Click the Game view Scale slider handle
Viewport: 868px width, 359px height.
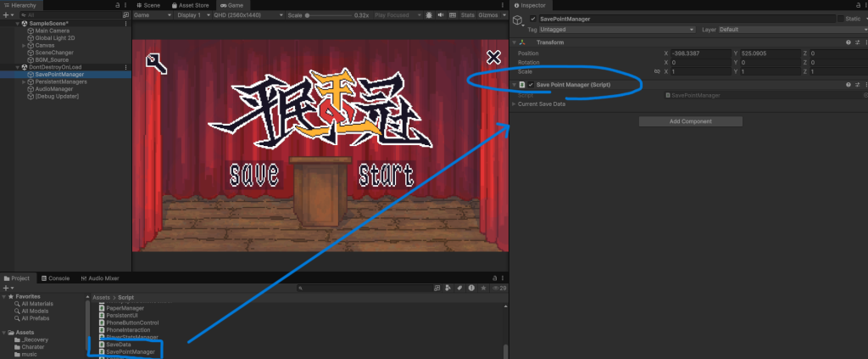(307, 15)
